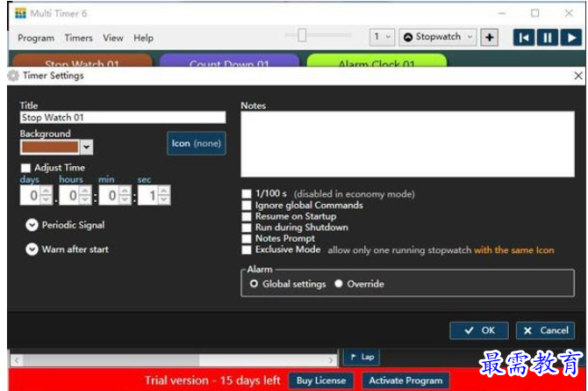
Task: Maximize the Multi Timer window
Action: [535, 13]
